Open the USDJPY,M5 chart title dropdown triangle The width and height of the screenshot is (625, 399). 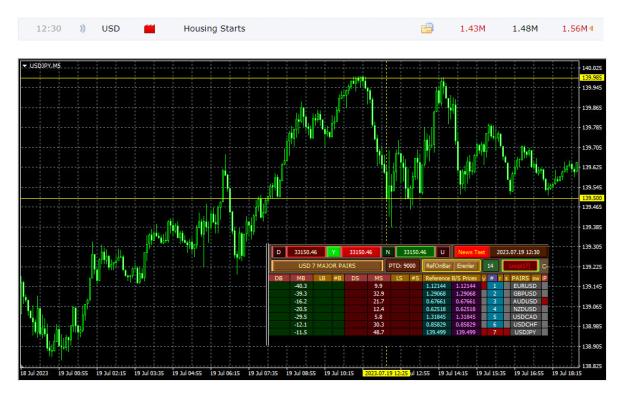(x=25, y=66)
